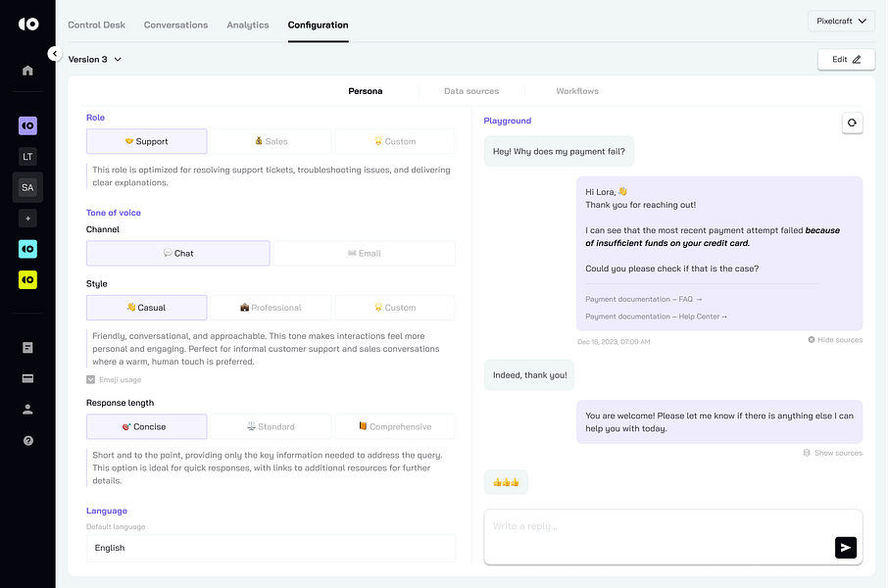Click the send reply arrow icon

click(x=845, y=547)
